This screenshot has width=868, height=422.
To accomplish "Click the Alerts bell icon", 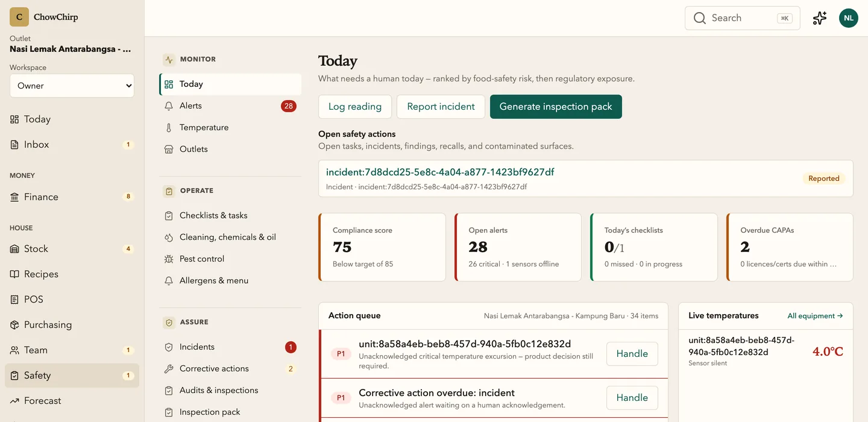I will click(169, 106).
